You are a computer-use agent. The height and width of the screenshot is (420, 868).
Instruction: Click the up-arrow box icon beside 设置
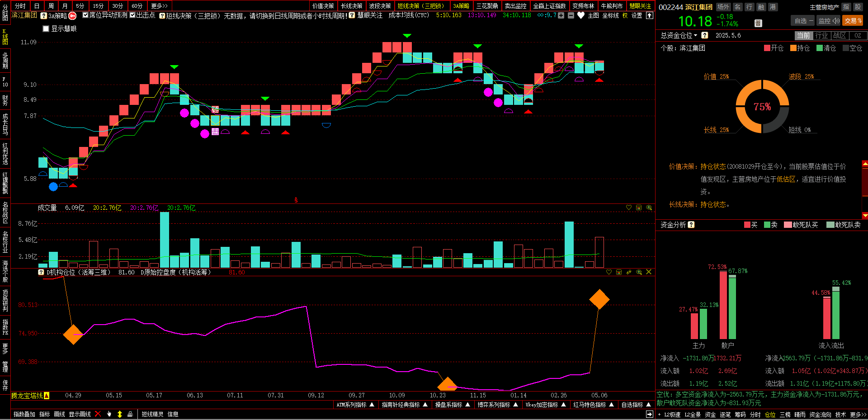[650, 15]
